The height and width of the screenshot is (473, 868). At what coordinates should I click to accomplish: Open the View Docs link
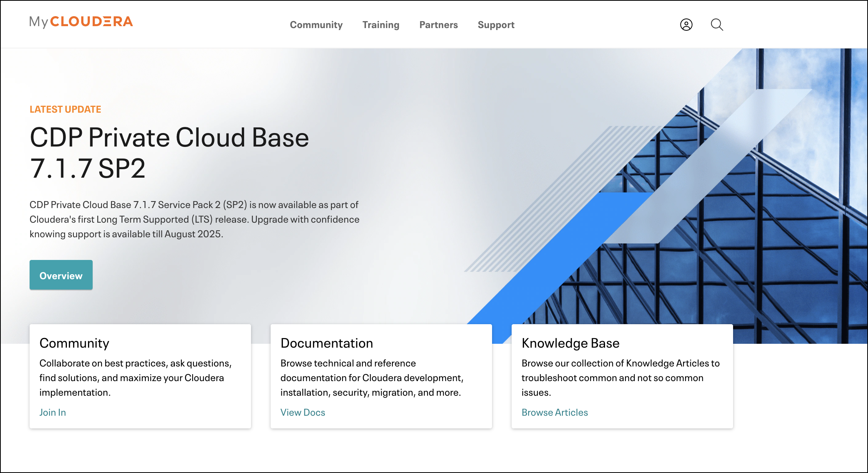point(303,412)
